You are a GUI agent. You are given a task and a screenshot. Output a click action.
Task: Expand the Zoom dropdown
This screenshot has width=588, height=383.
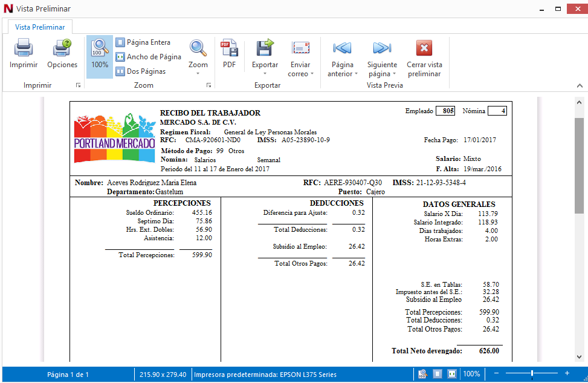point(198,73)
